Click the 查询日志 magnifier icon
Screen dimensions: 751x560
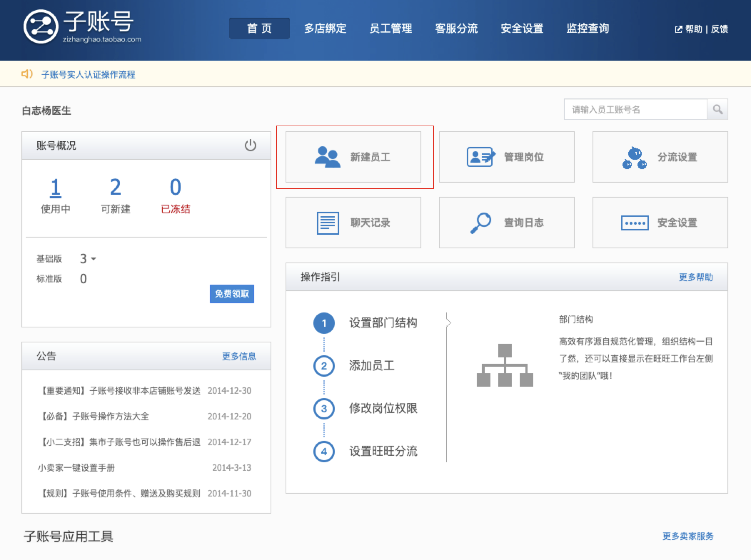click(480, 223)
